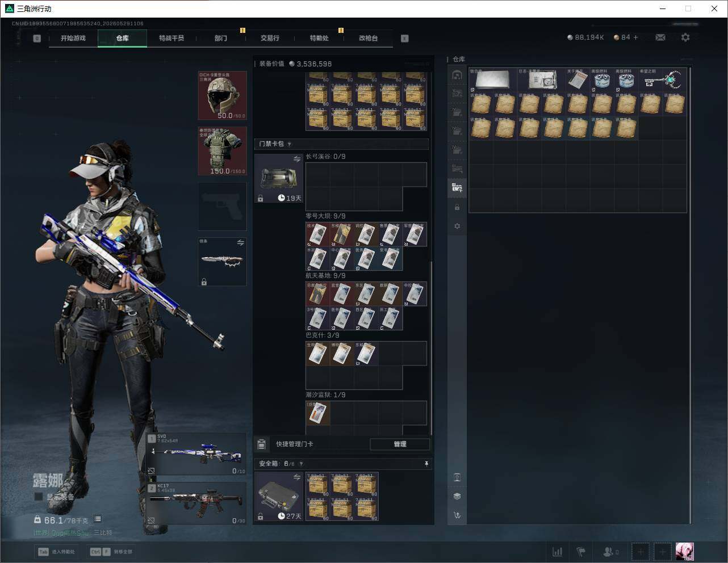Open the 部门 tab
Viewport: 728px width, 563px height.
click(x=221, y=38)
